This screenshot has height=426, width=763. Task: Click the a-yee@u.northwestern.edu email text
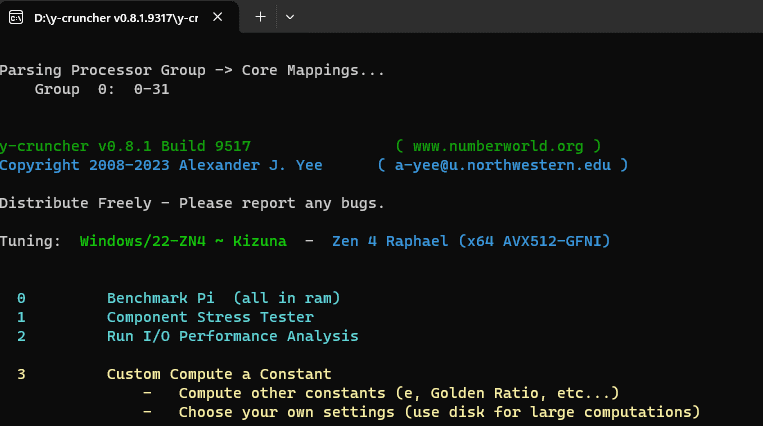[x=502, y=165]
